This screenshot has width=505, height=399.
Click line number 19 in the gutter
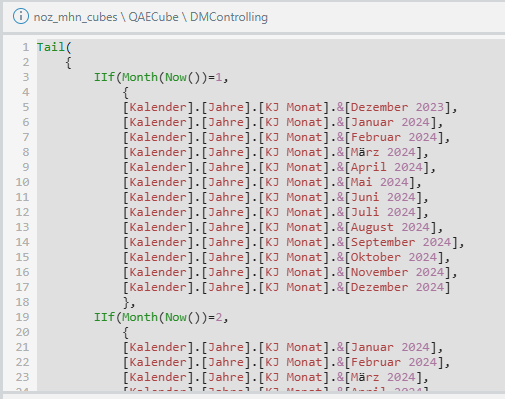(23, 317)
